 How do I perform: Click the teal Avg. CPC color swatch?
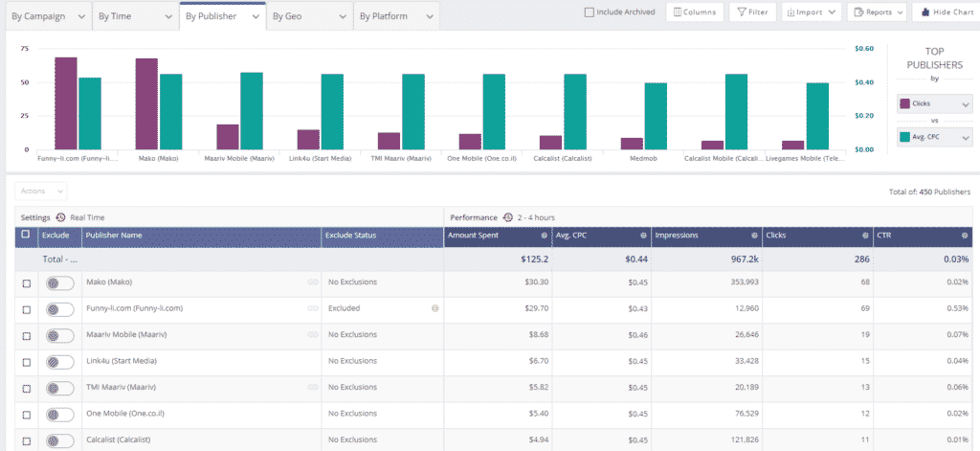[x=904, y=137]
